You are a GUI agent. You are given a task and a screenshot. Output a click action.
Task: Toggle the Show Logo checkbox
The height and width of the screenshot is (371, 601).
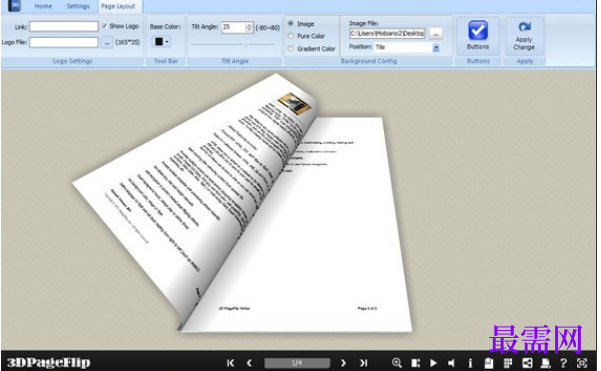104,26
